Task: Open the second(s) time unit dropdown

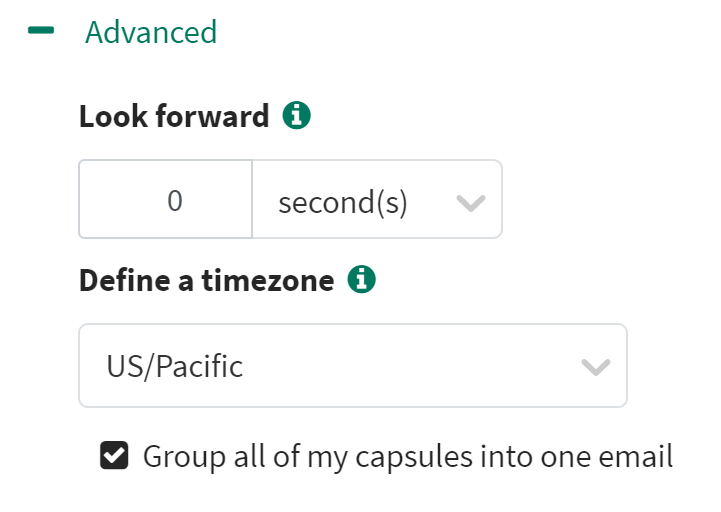Action: (376, 200)
